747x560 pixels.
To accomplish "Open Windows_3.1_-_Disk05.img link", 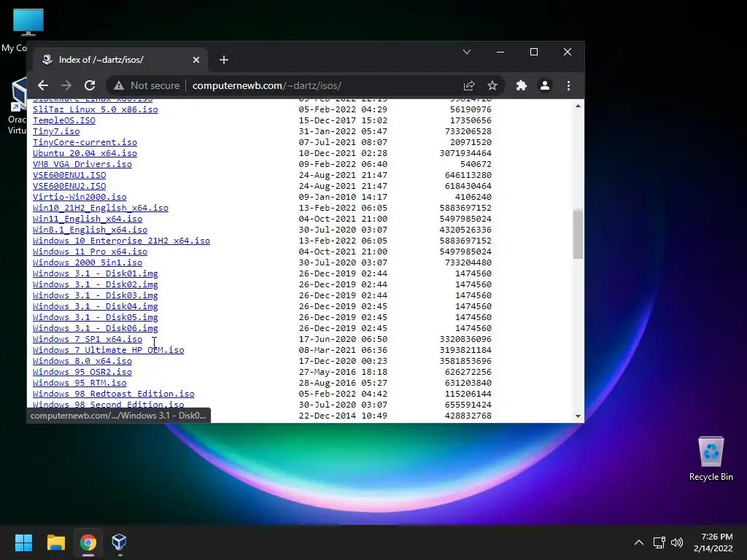I will tap(96, 318).
